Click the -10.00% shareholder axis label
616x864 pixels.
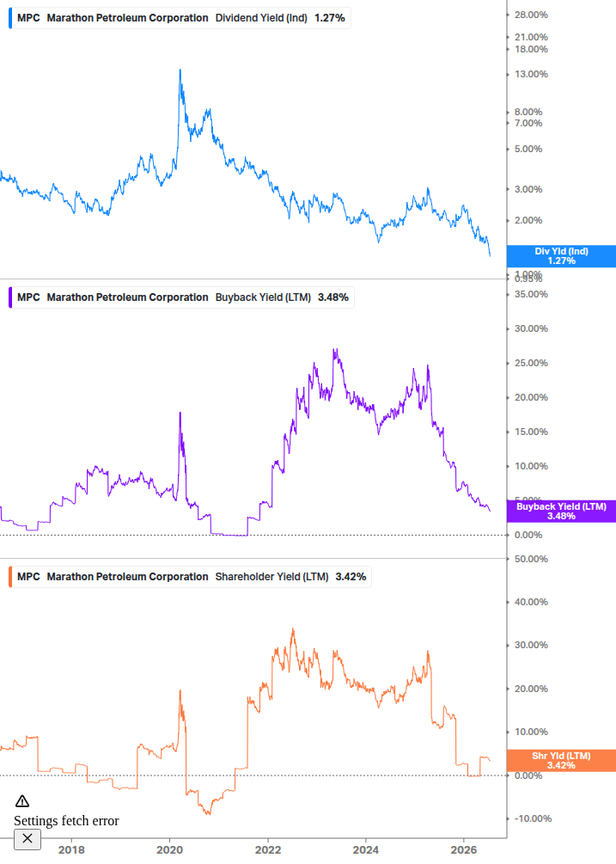533,818
